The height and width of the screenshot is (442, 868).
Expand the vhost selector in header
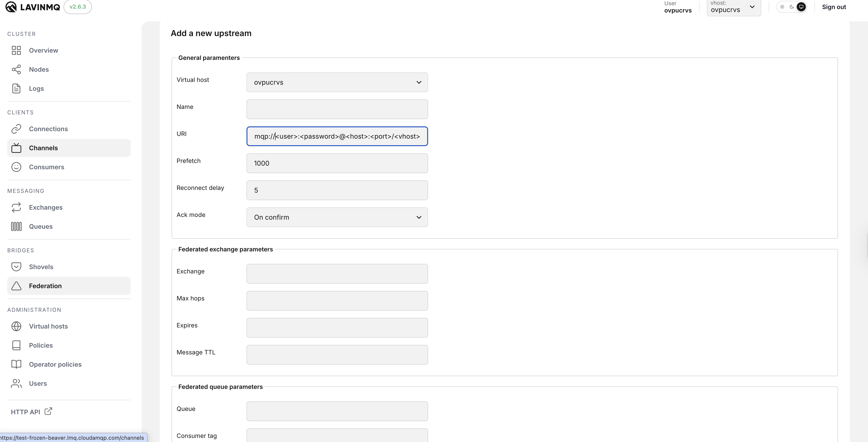(x=734, y=7)
